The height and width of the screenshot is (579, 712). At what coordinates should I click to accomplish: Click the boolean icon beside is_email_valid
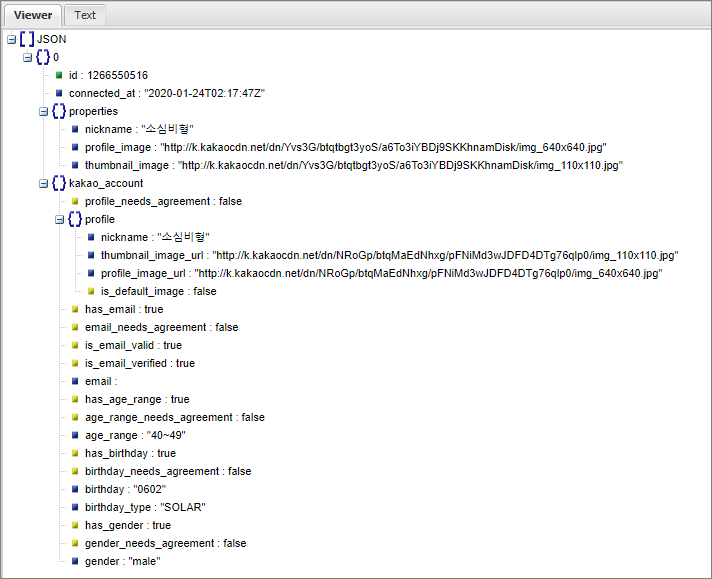coord(75,345)
